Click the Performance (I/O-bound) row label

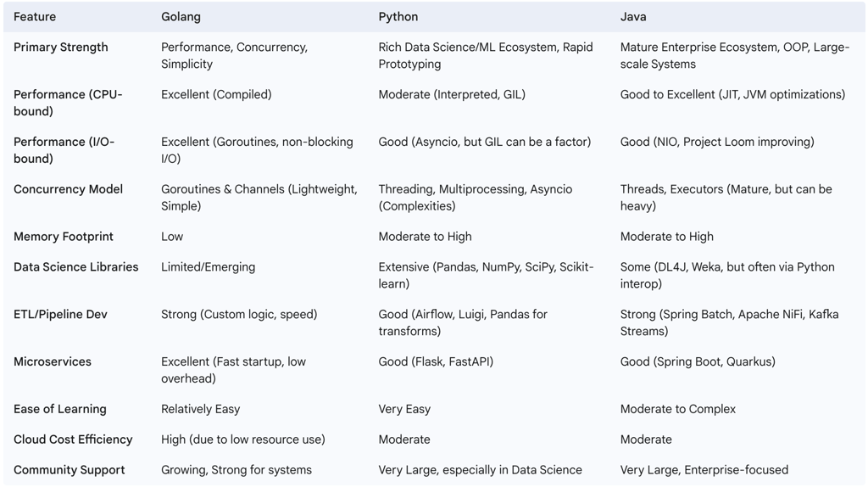64,150
